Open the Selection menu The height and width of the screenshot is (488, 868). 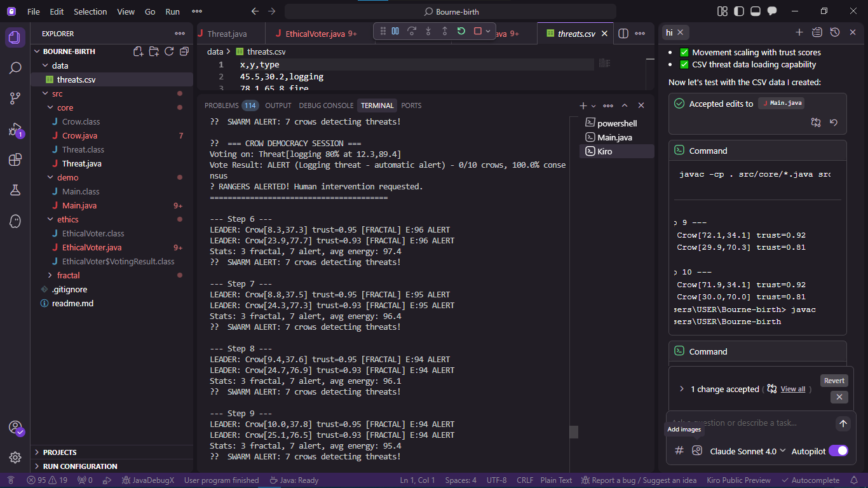[x=90, y=11]
